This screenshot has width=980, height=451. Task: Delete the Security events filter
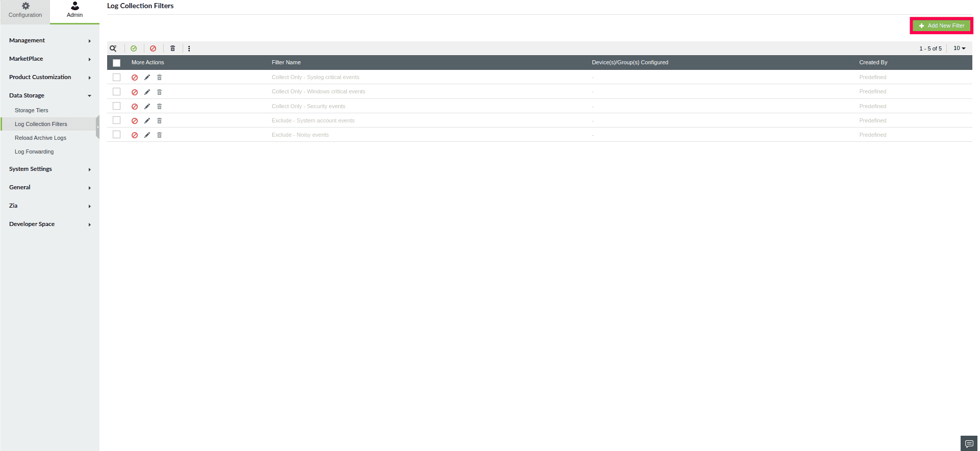(159, 106)
